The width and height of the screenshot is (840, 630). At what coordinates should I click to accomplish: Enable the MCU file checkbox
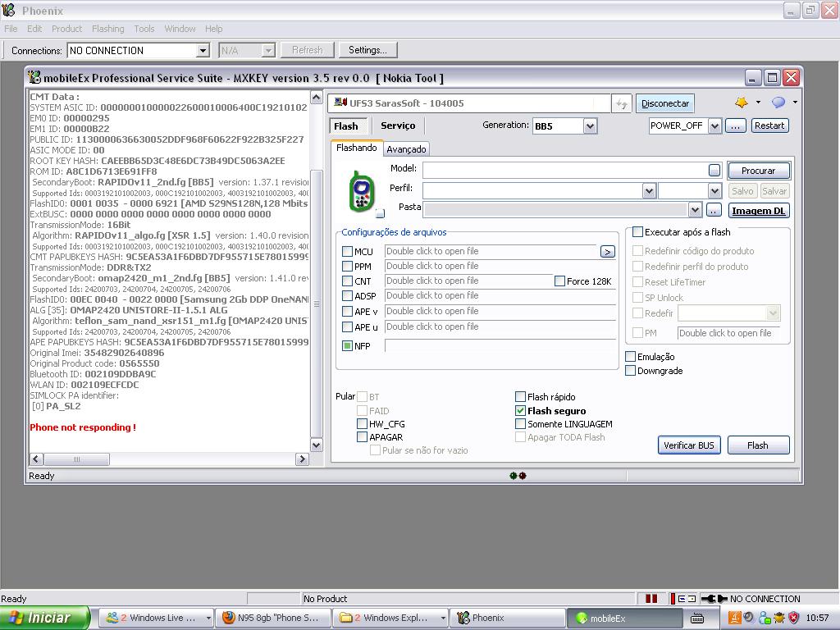[347, 251]
